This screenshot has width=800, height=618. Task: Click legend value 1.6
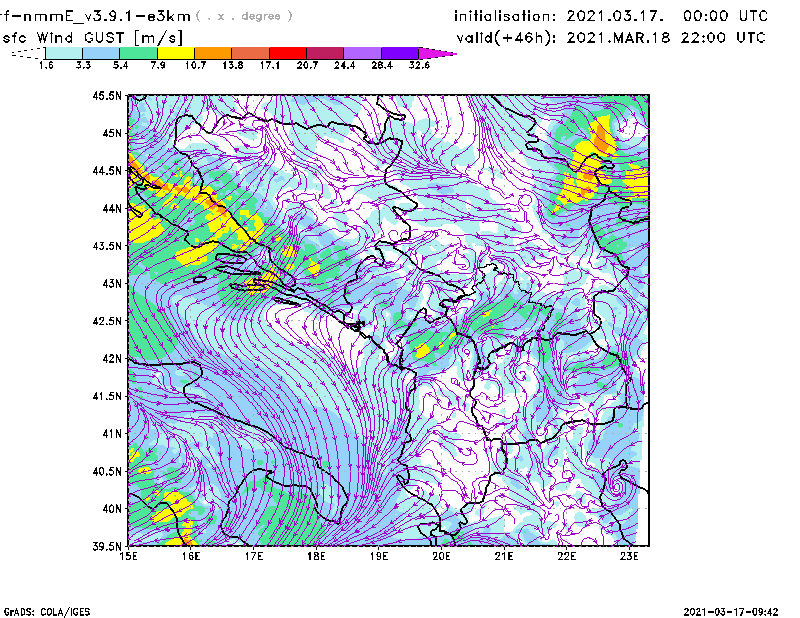[x=46, y=65]
